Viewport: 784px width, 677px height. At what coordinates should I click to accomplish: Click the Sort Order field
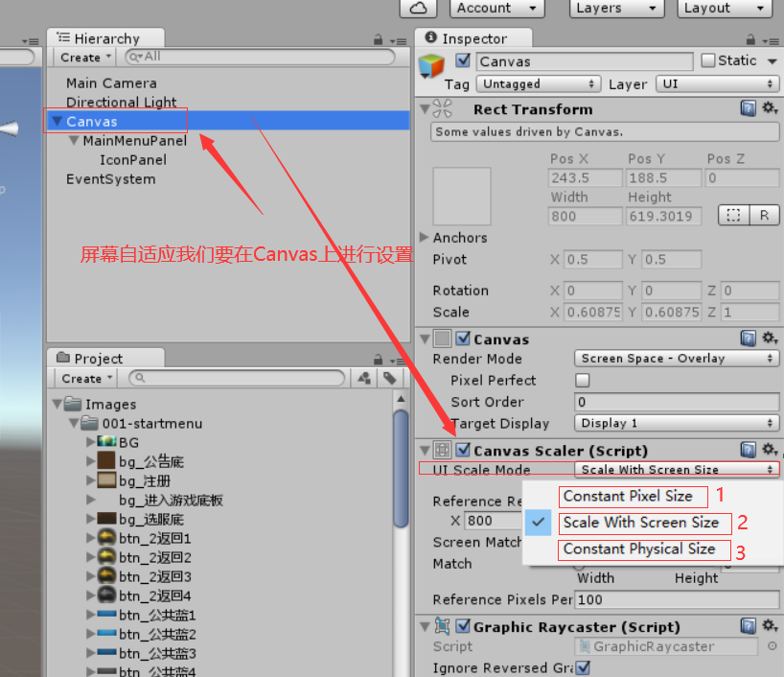[x=677, y=402]
